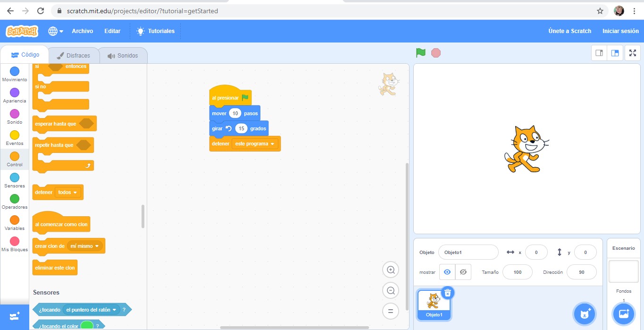Screen dimensions: 644x330
Task: Click the choose a backdrop button
Action: click(x=624, y=314)
